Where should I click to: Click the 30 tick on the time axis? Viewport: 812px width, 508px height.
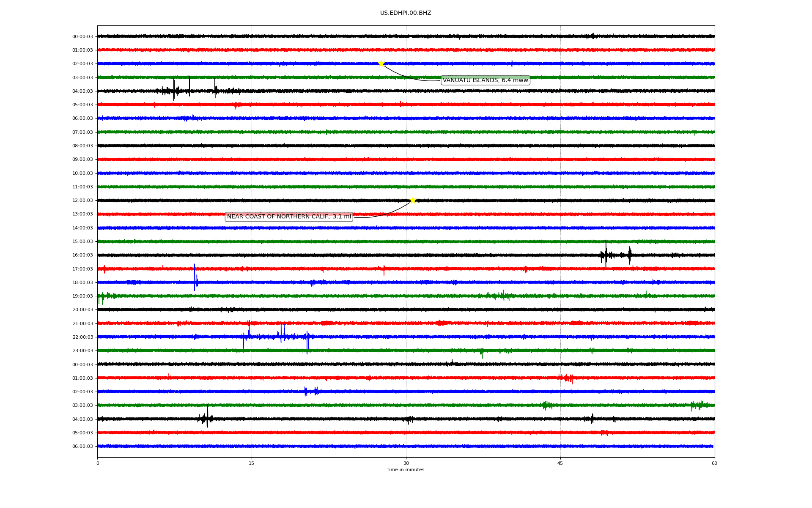406,463
